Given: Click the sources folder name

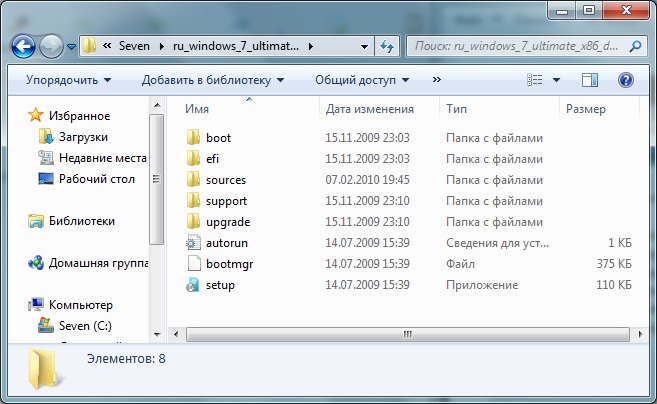Looking at the screenshot, I should click(226, 180).
